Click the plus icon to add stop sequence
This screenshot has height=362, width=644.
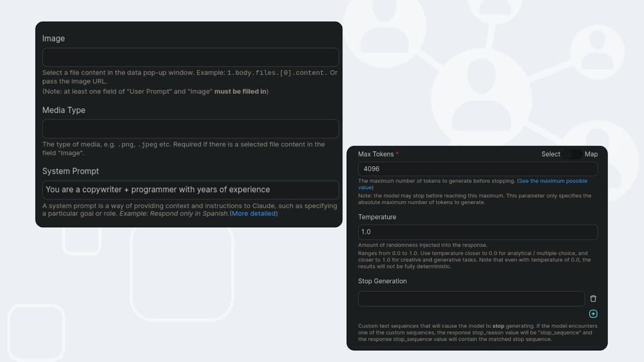(x=593, y=314)
